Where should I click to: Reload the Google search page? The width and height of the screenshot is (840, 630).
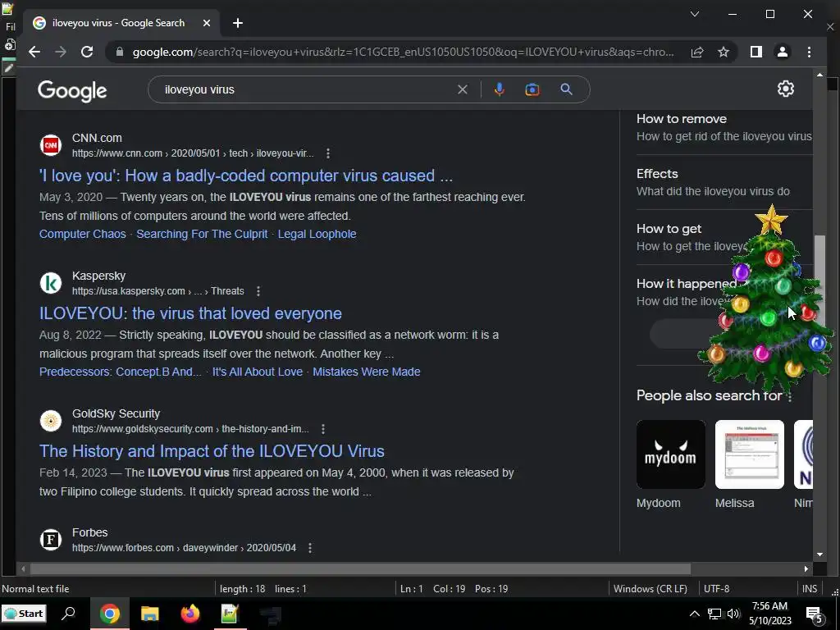pyautogui.click(x=87, y=52)
